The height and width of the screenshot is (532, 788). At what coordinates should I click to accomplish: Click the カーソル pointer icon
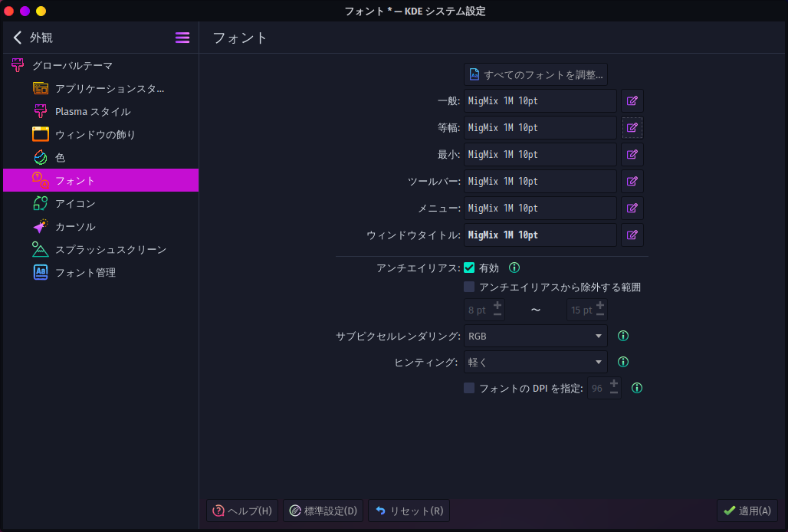click(x=41, y=226)
